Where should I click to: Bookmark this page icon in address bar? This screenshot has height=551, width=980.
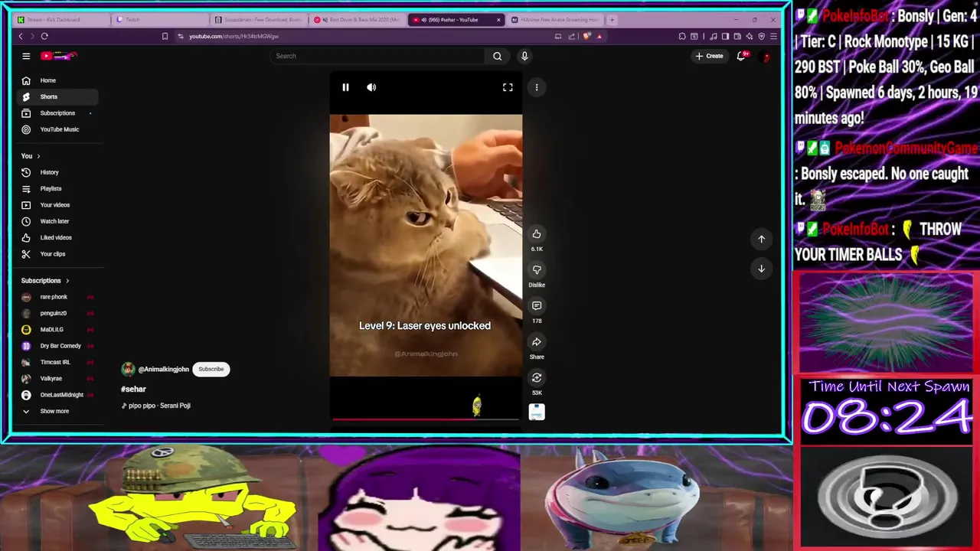(x=165, y=36)
